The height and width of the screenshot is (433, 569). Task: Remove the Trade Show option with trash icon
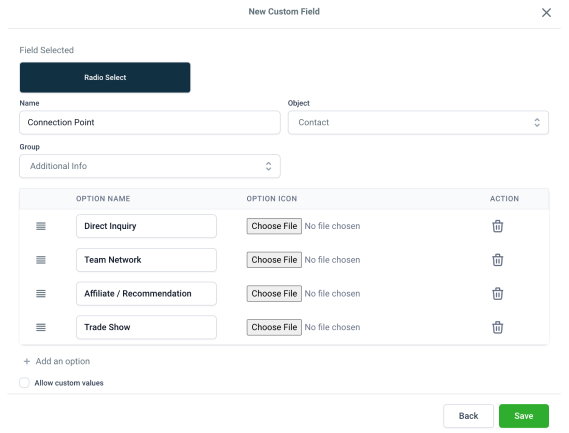(498, 327)
